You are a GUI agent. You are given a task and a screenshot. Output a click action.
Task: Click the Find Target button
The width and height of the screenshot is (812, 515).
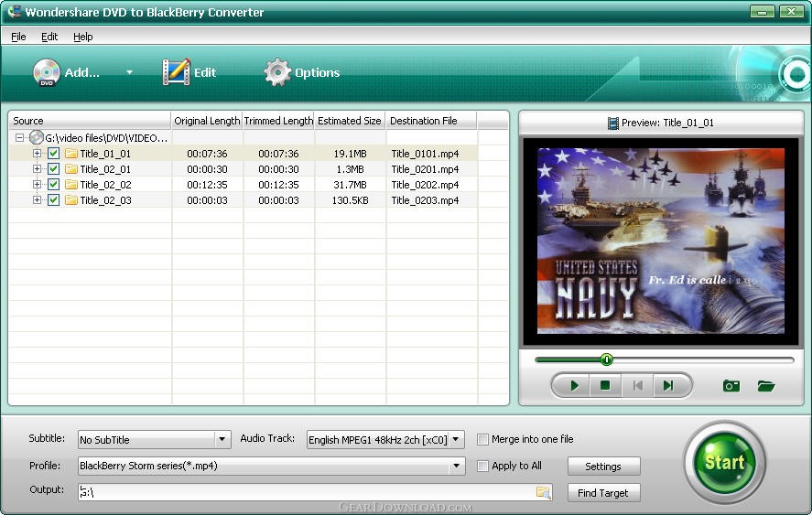pos(603,493)
